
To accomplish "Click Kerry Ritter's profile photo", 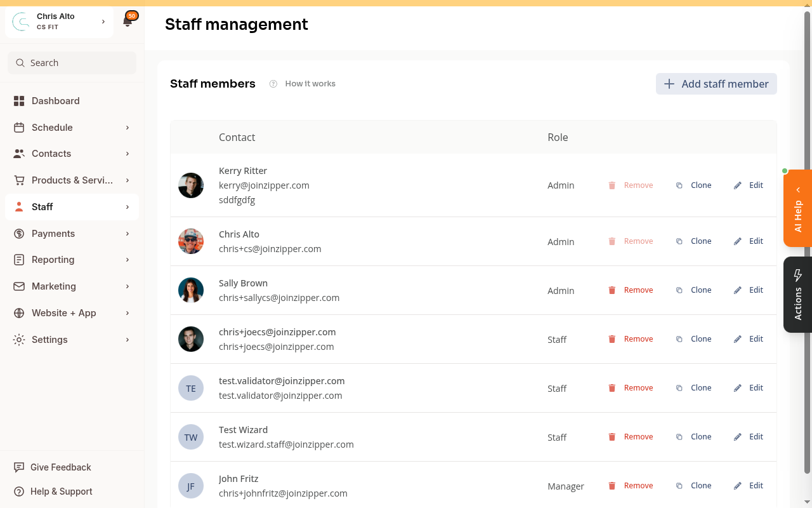I will 191,185.
